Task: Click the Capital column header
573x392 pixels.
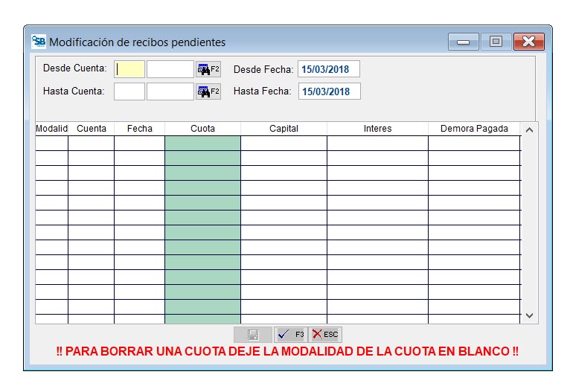Action: coord(284,129)
